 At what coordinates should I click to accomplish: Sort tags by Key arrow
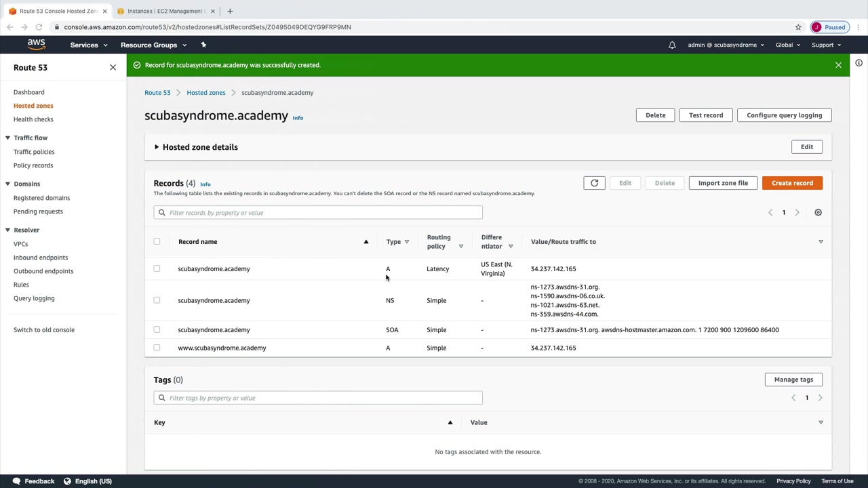pyautogui.click(x=450, y=422)
